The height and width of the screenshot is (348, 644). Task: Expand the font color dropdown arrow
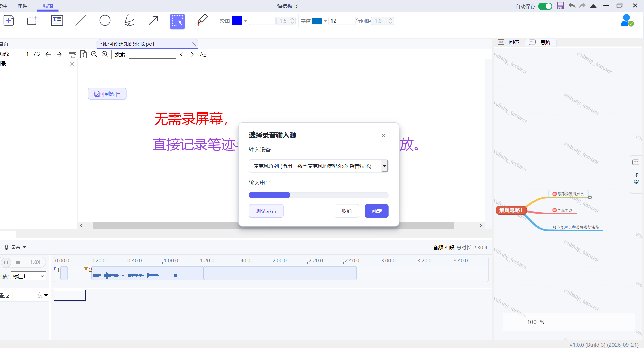(326, 21)
